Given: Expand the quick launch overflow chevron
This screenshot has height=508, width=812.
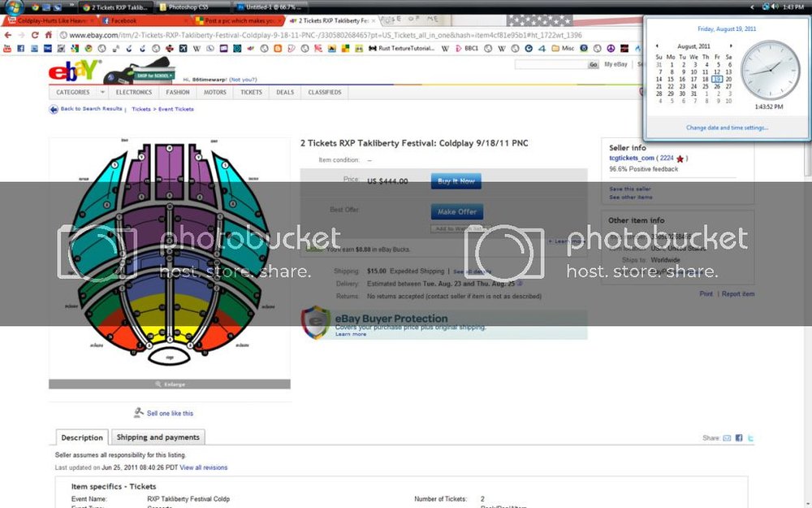Looking at the screenshot, I should tap(71, 5).
